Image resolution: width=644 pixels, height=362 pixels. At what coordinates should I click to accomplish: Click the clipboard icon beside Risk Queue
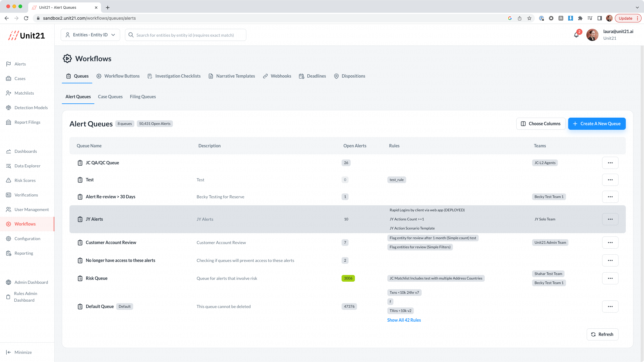tap(80, 278)
